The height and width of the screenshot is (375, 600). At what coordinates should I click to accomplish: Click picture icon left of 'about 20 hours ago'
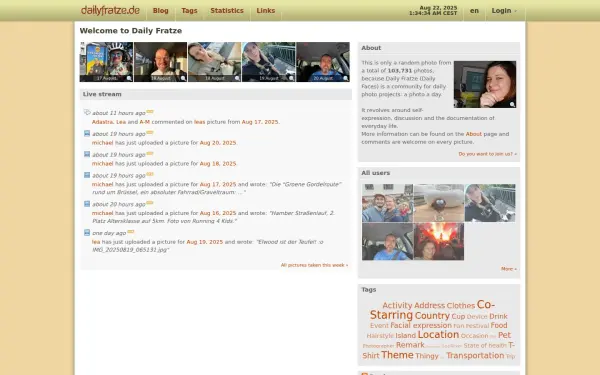coord(87,204)
